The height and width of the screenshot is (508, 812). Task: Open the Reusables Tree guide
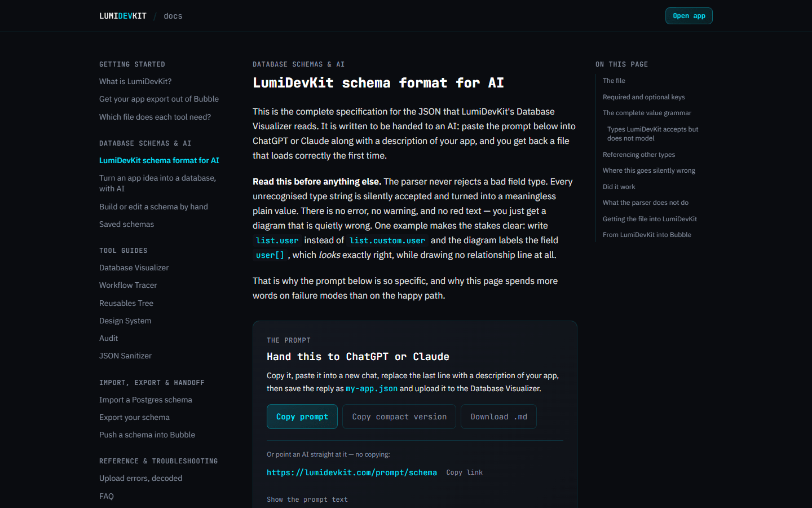coord(126,303)
